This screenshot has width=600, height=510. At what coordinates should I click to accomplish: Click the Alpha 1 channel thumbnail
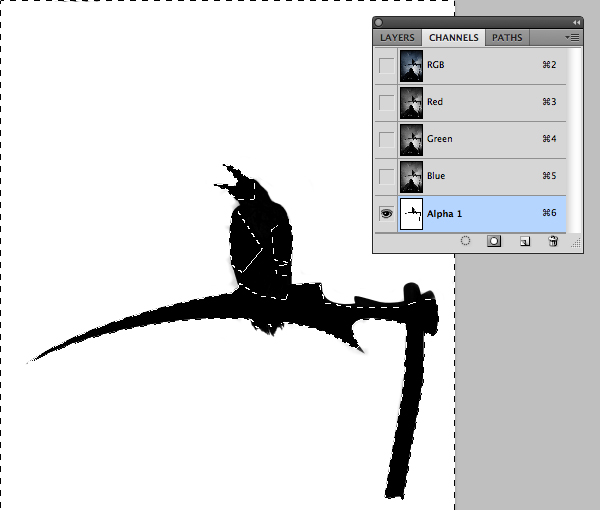[411, 213]
